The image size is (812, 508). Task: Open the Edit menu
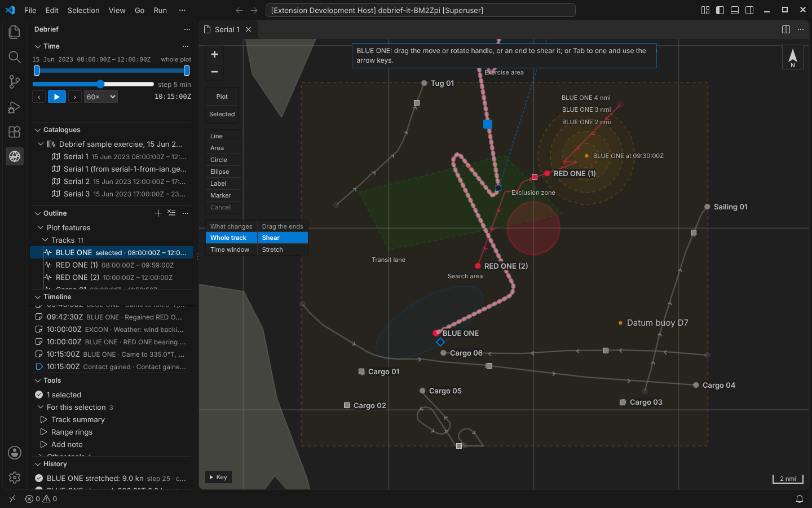tap(52, 10)
